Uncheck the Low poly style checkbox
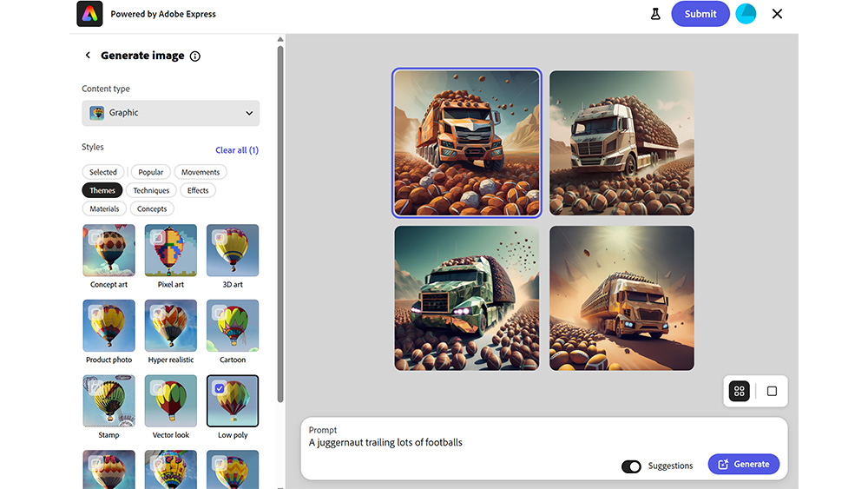 click(220, 388)
